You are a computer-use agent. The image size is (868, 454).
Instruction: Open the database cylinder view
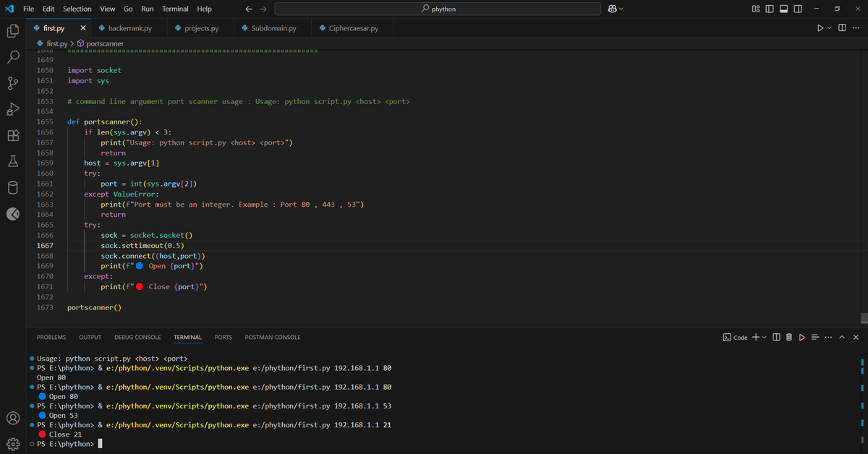pos(12,188)
